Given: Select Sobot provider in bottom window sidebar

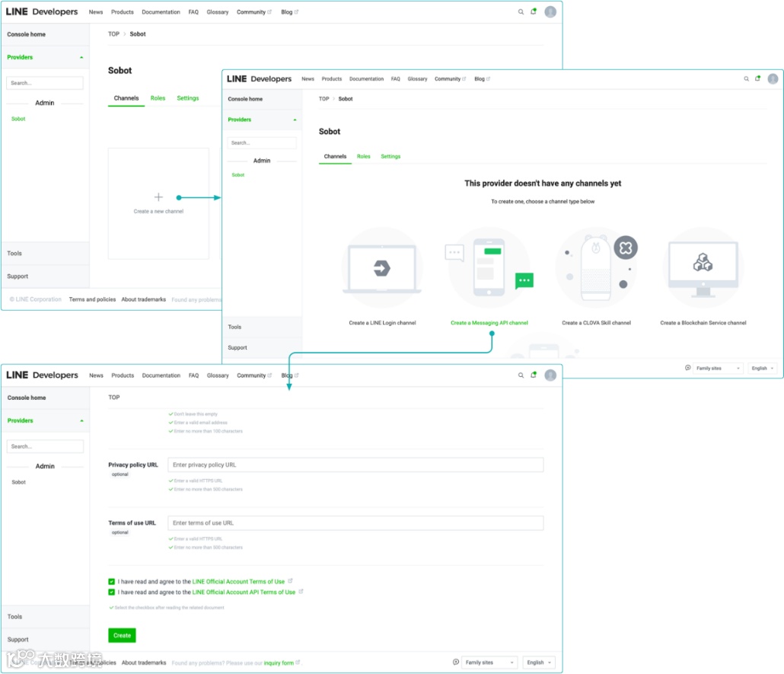Looking at the screenshot, I should point(18,482).
